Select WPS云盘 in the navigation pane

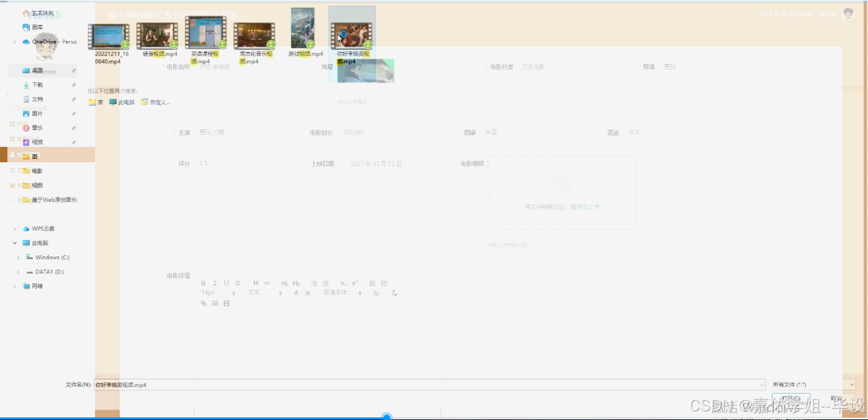(38, 229)
